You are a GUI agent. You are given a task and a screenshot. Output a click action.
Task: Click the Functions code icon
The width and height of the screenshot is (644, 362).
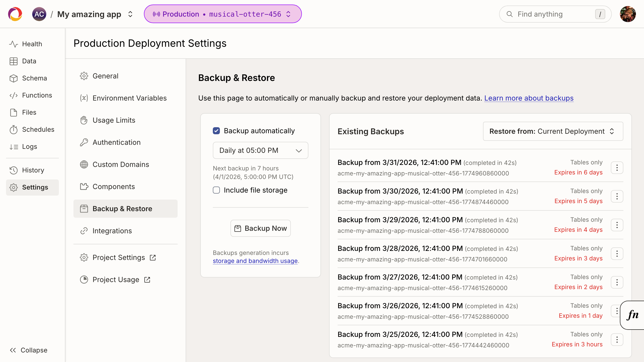click(x=14, y=95)
